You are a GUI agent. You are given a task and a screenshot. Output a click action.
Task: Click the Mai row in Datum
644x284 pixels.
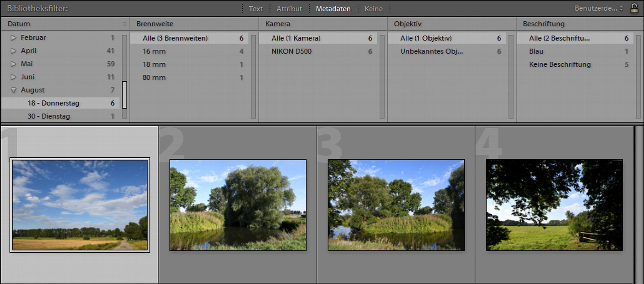(x=61, y=64)
